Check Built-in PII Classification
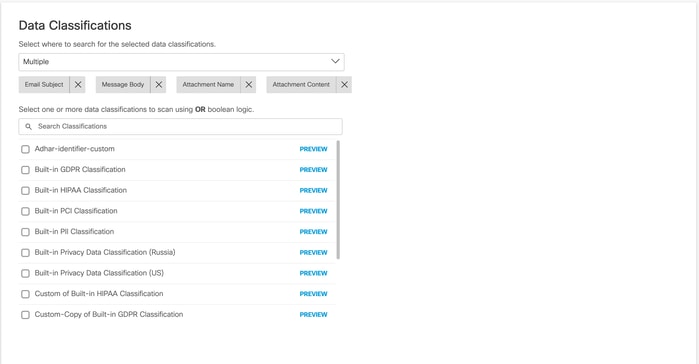 (25, 232)
